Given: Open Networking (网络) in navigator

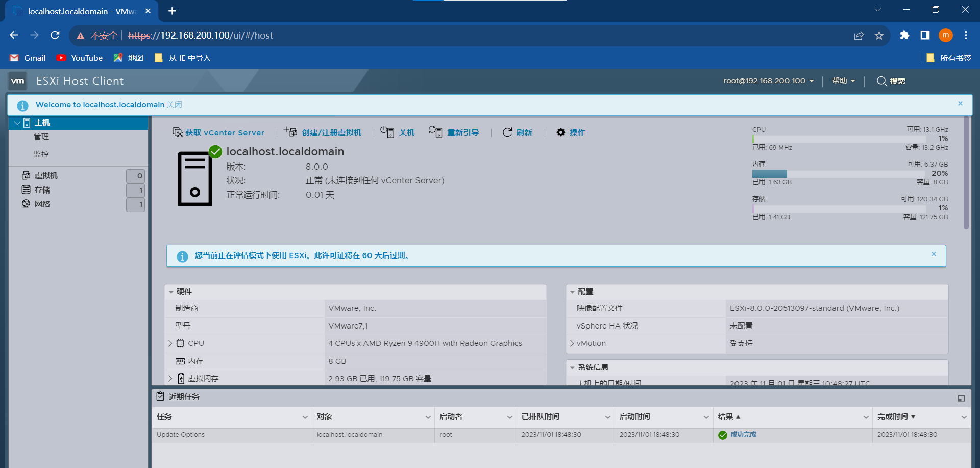Looking at the screenshot, I should click(42, 204).
